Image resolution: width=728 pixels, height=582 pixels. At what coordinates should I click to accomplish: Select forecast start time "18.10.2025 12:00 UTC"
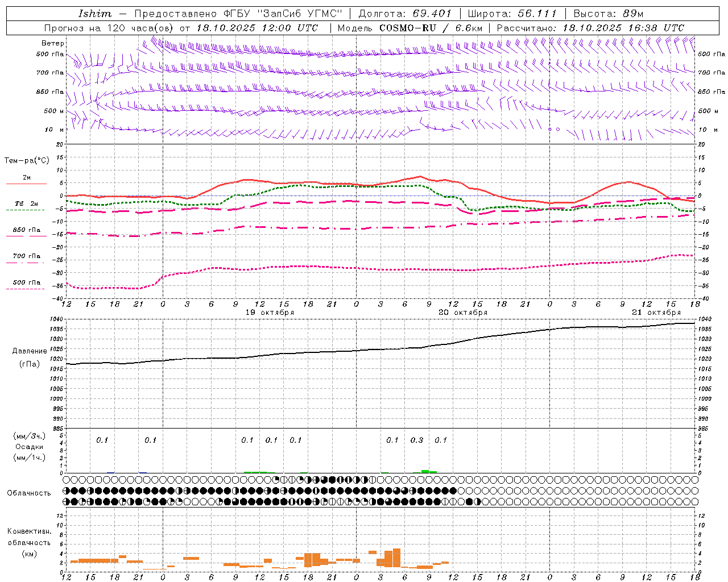tap(258, 28)
